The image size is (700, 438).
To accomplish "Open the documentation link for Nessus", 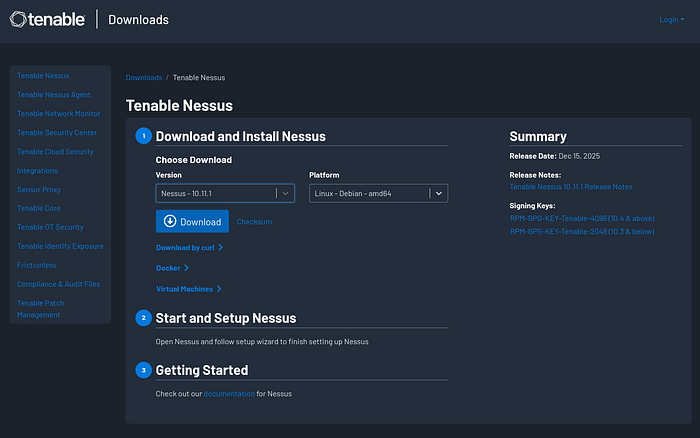I will 229,394.
